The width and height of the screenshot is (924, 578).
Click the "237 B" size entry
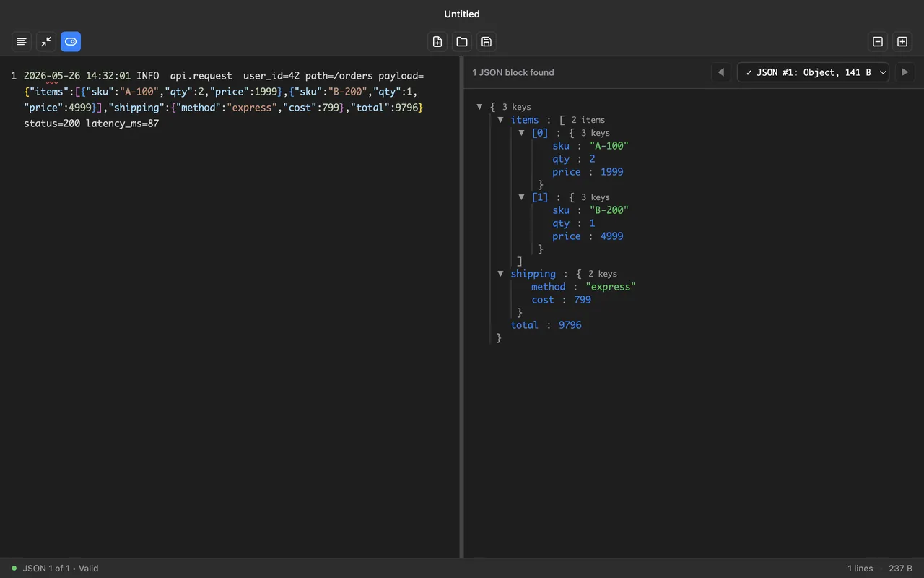coord(900,569)
